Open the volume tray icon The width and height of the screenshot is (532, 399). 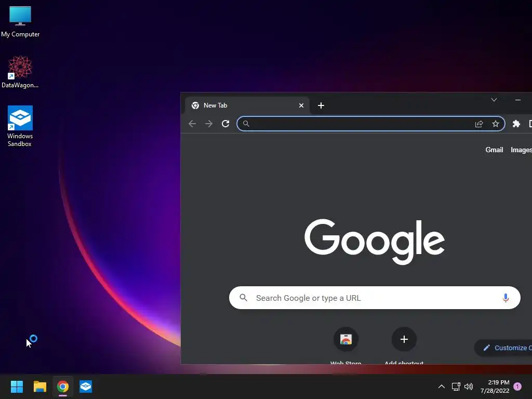point(469,387)
